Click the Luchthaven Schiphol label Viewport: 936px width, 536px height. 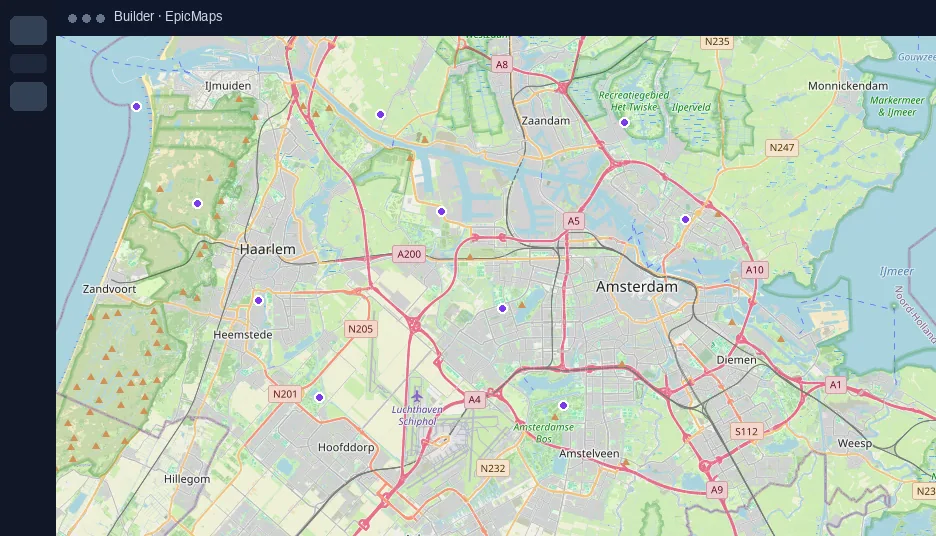click(x=417, y=415)
